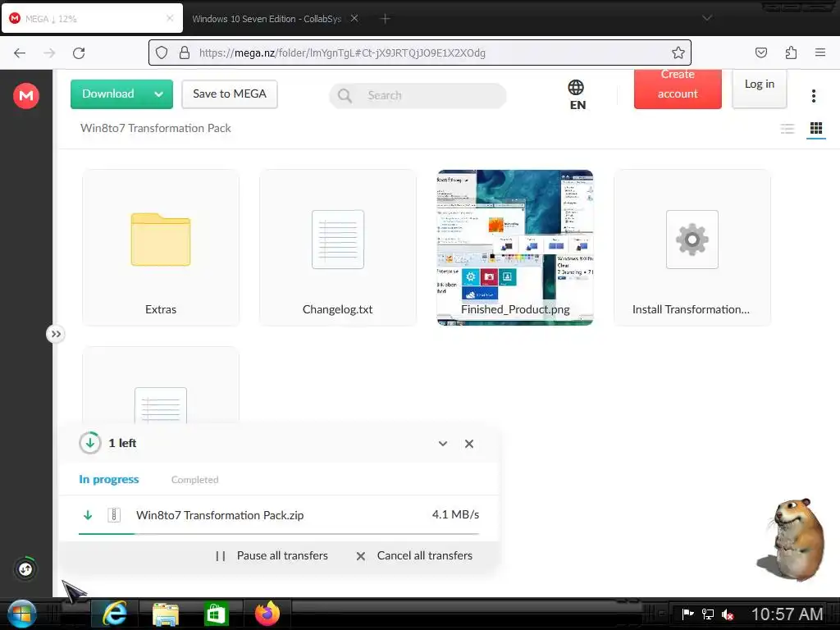Switch to Completed transfers tab
Screen dimensions: 840x630
(195, 480)
